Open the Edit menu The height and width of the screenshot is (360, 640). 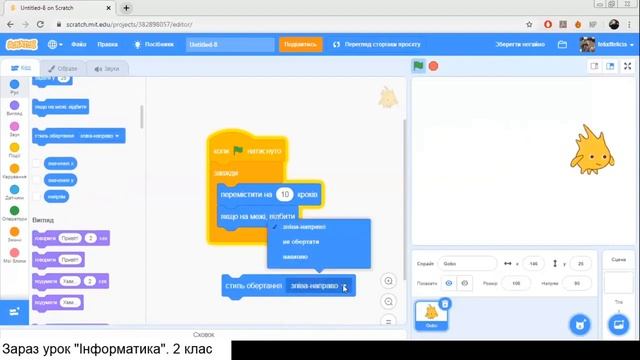coord(107,44)
